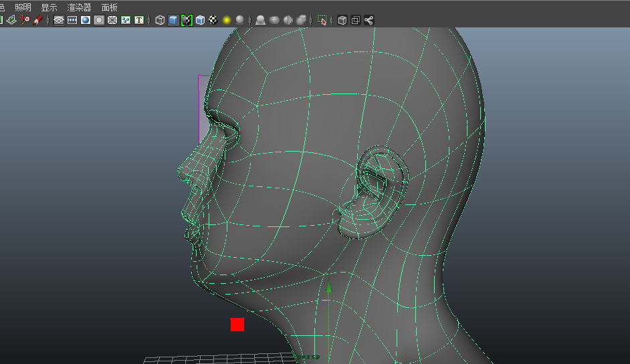Image resolution: width=630 pixels, height=364 pixels.
Task: Click the Textured checkerboard sphere icon
Action: click(213, 20)
